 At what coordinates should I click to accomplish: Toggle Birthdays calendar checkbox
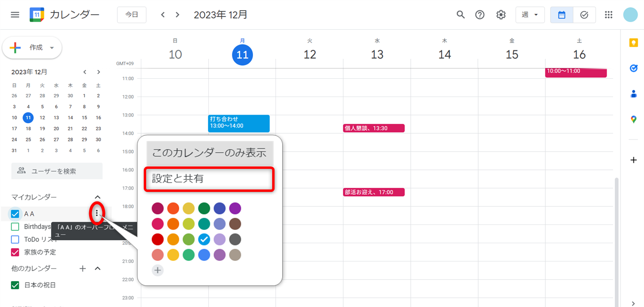click(x=15, y=226)
